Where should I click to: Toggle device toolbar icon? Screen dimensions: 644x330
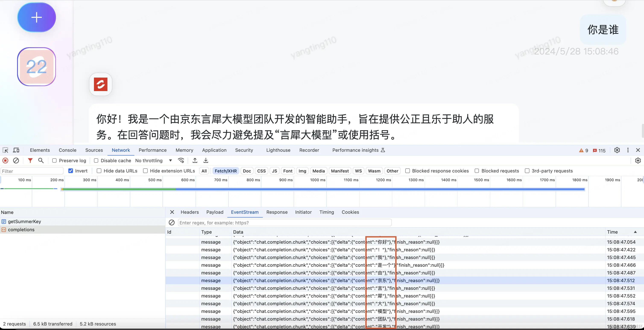16,150
